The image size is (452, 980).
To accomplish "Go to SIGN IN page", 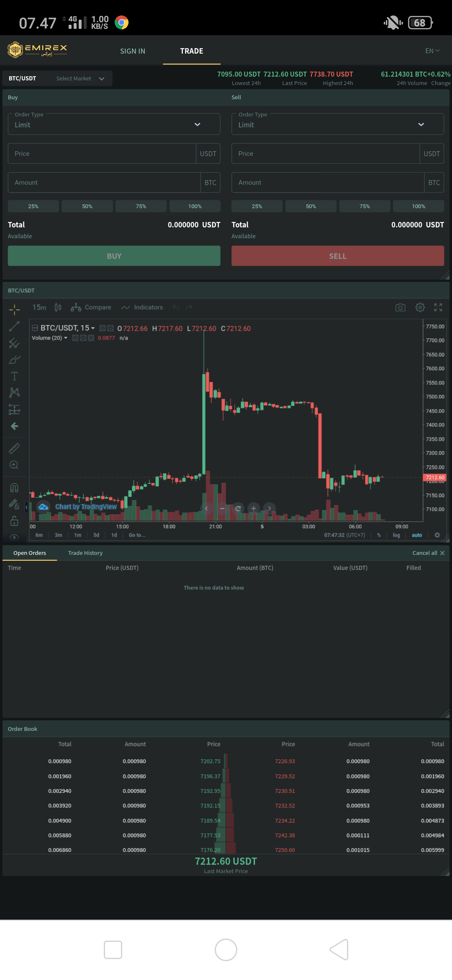I will tap(133, 51).
